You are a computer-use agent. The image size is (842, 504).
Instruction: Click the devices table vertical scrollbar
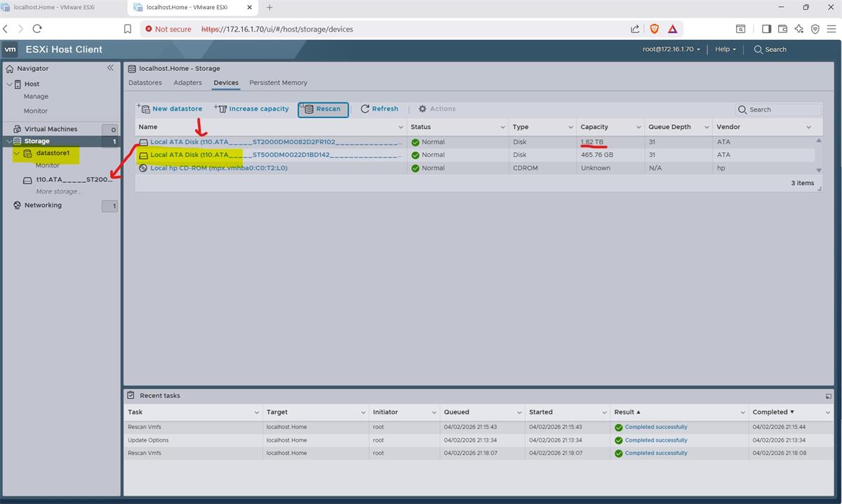point(818,156)
